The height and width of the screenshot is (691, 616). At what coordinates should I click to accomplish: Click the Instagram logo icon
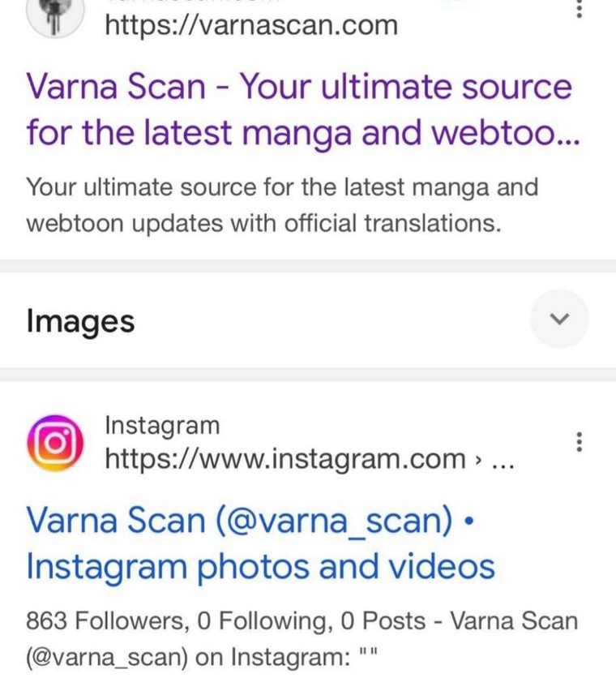(x=55, y=443)
